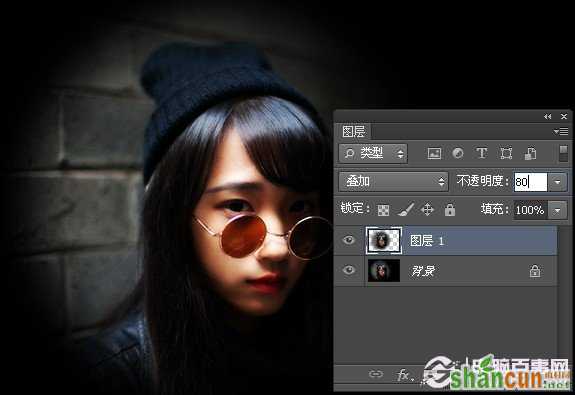Open the 填充 fill slider arrow
The width and height of the screenshot is (575, 395).
(557, 211)
